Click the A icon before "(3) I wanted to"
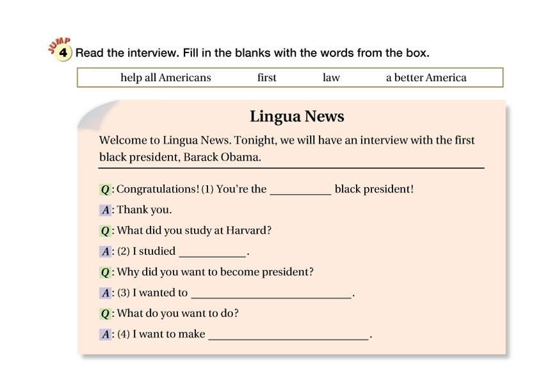The height and width of the screenshot is (392, 559). click(x=105, y=293)
